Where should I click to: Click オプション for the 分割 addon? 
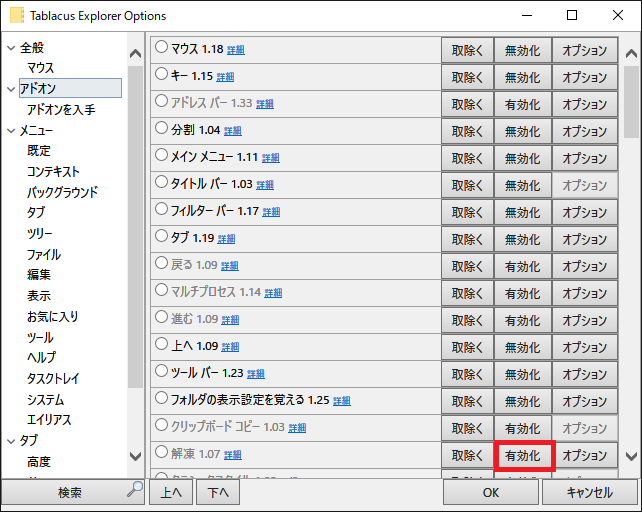[x=585, y=131]
